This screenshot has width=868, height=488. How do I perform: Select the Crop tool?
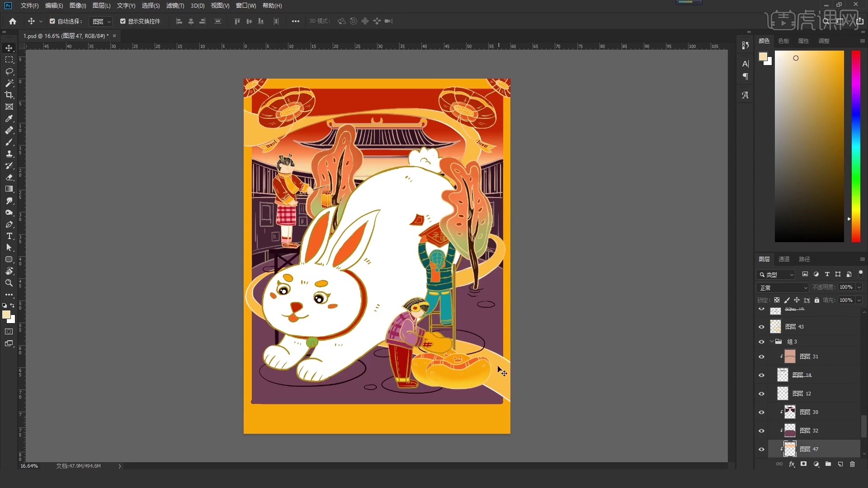(x=9, y=95)
